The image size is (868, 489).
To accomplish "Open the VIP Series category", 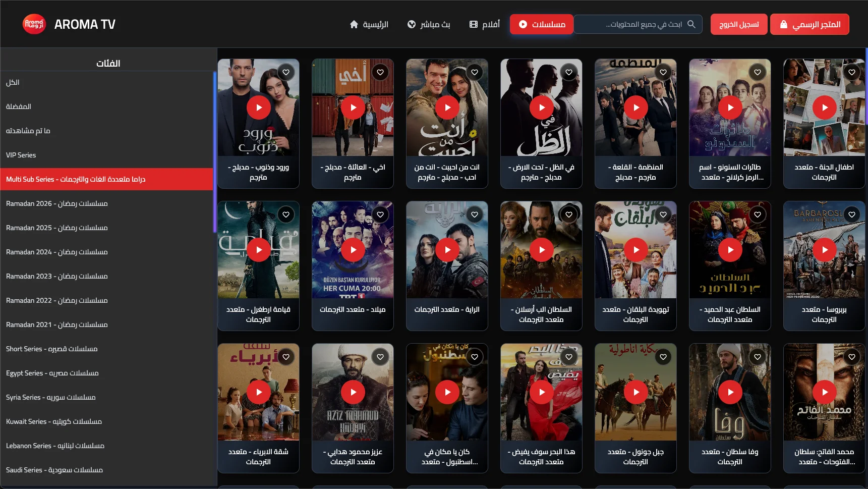I will (x=106, y=155).
